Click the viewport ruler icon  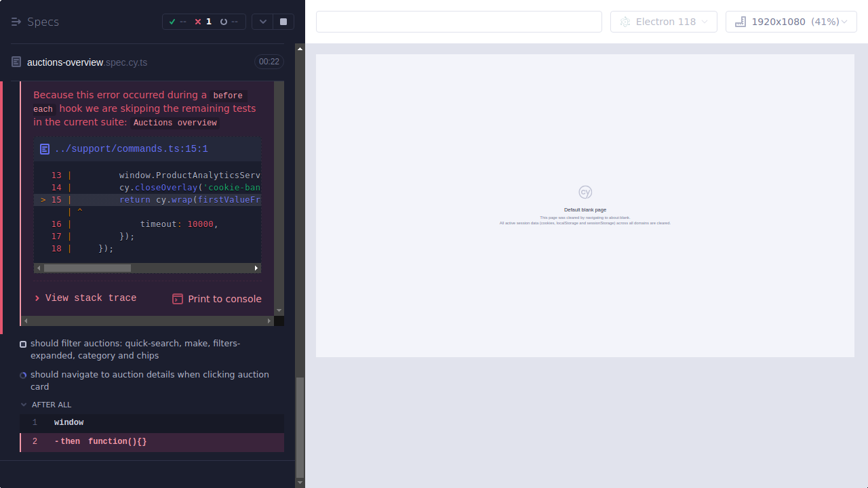coord(740,21)
